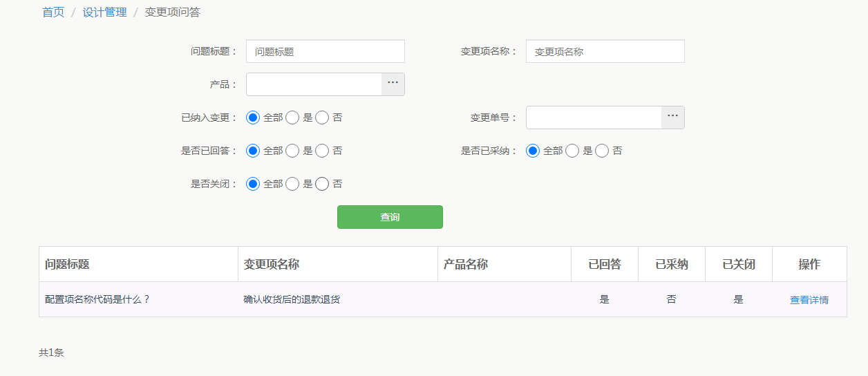Select 是 for 是否关闭
868x376 pixels.
click(x=292, y=184)
